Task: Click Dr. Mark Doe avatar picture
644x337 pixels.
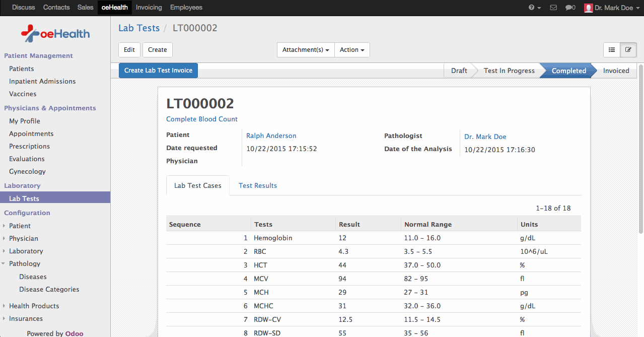Action: tap(588, 8)
